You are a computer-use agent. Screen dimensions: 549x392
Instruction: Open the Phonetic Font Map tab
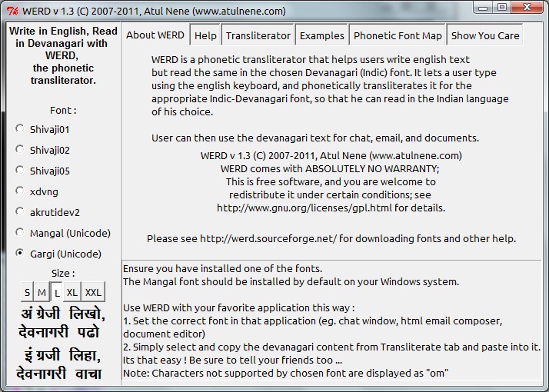[398, 35]
